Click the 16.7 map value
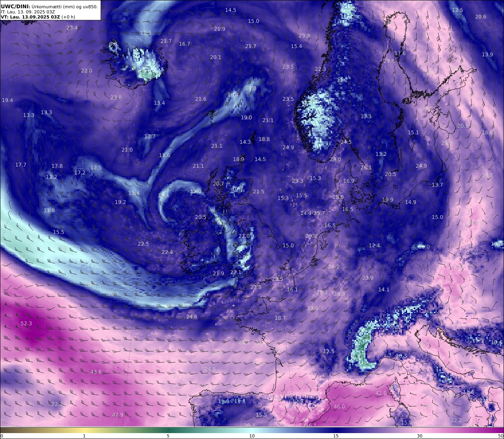This screenshot has height=439, width=504. pos(185,44)
